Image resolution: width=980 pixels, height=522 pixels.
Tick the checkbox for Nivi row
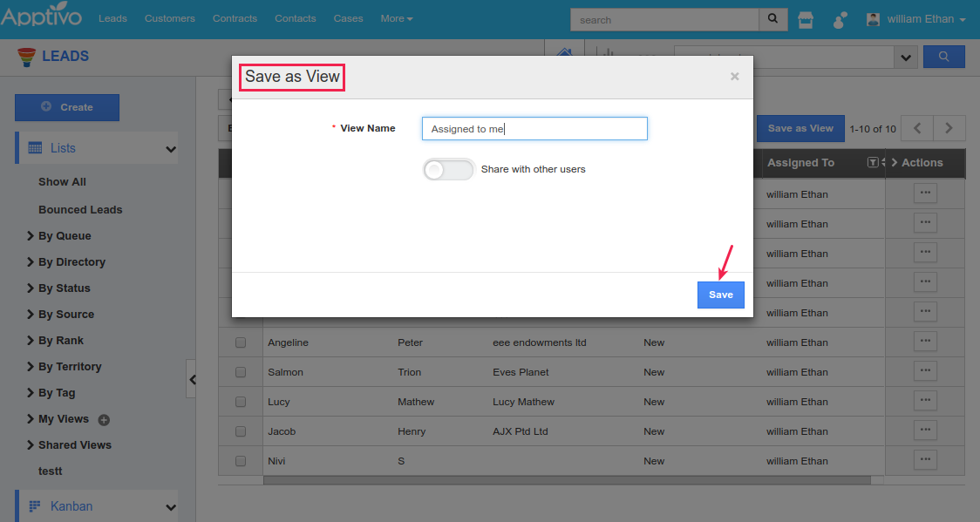pos(241,461)
